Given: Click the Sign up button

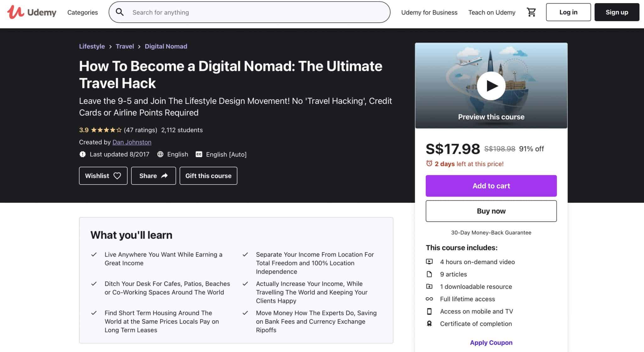Looking at the screenshot, I should click(x=617, y=12).
